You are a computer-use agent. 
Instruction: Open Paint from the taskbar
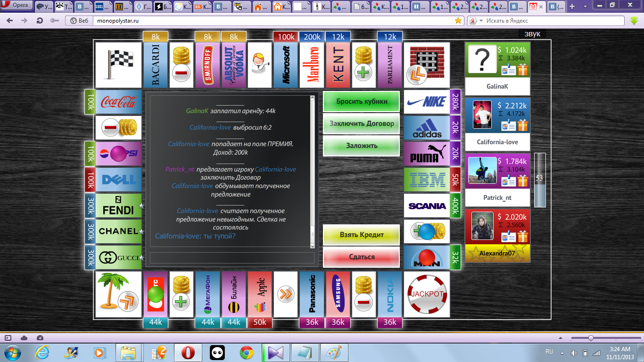(334, 353)
